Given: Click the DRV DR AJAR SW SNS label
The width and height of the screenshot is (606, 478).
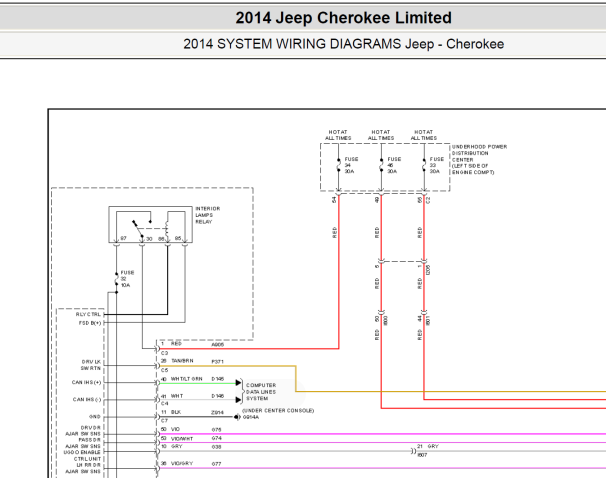Looking at the screenshot, I should pos(83,430).
